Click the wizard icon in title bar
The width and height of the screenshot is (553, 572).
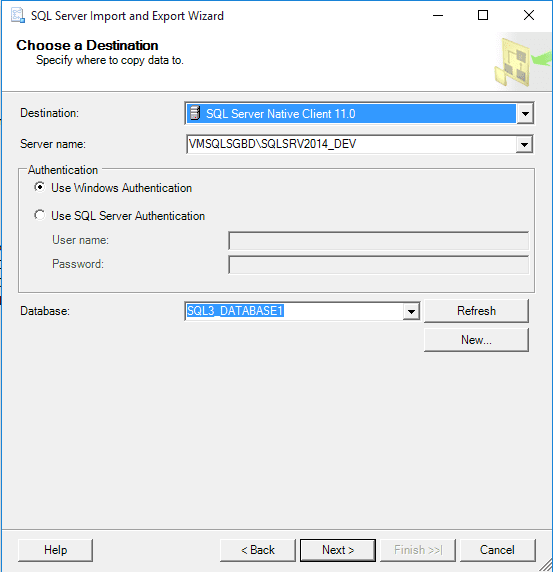18,16
